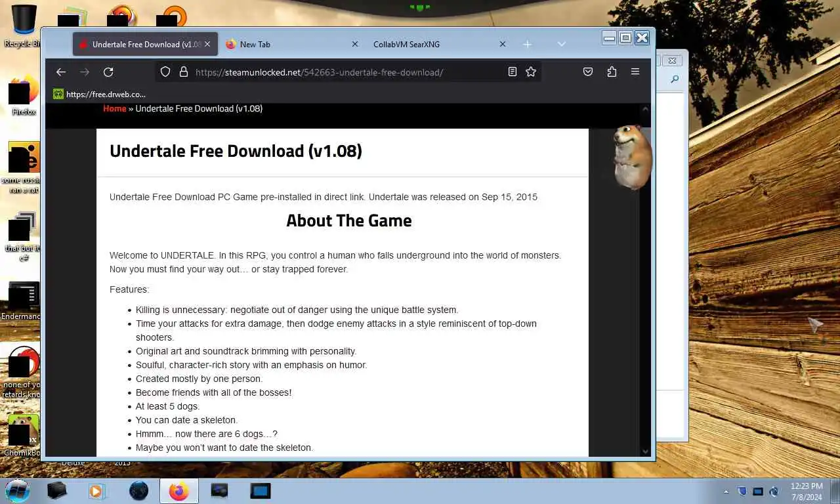Click page scrollbar down arrow

[645, 451]
